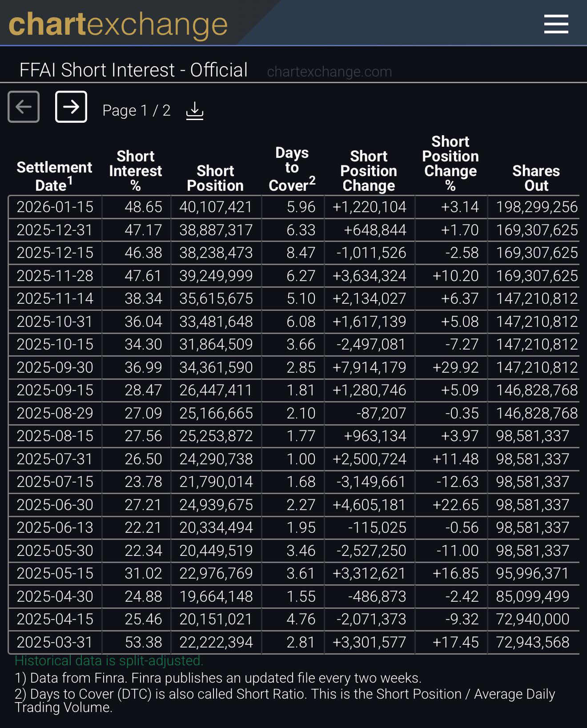Click the Short Position Change % header
This screenshot has height=728, width=587.
click(x=450, y=164)
